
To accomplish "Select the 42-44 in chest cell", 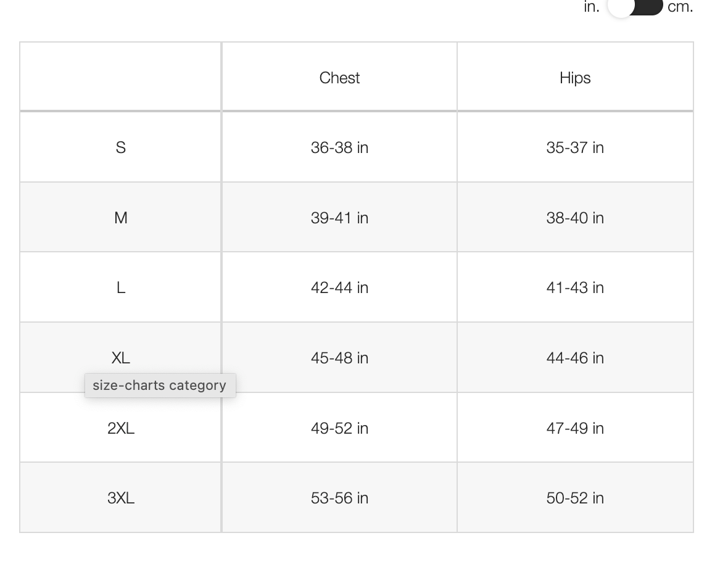I will point(339,287).
